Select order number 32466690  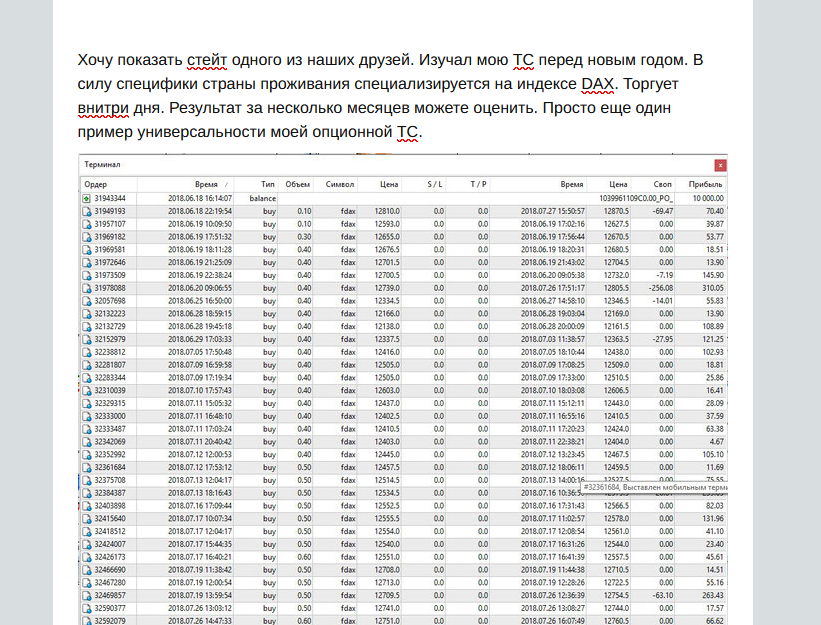[110, 570]
